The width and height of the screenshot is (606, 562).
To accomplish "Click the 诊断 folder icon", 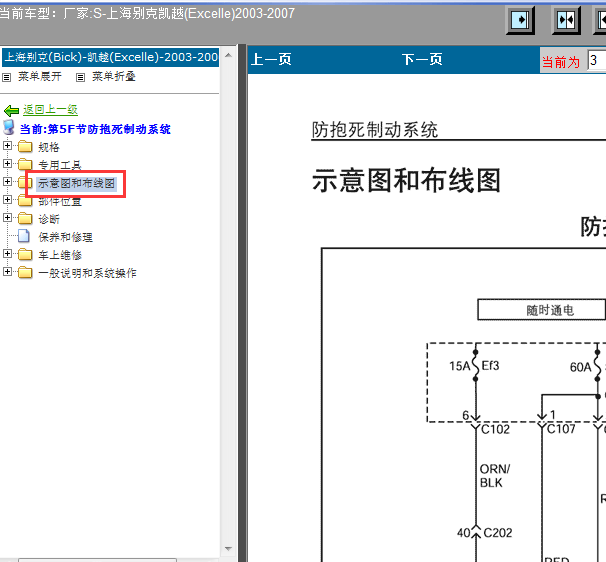I will 25,218.
